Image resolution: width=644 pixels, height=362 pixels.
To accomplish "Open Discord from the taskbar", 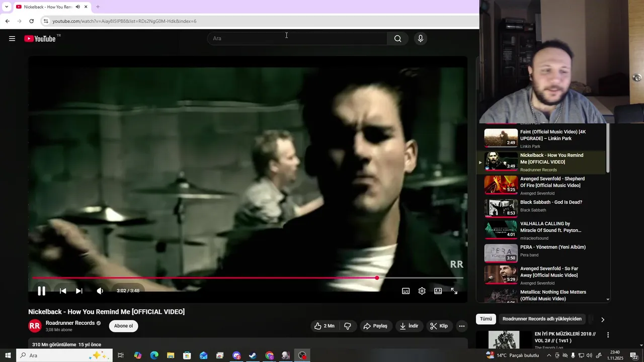I will [x=236, y=355].
